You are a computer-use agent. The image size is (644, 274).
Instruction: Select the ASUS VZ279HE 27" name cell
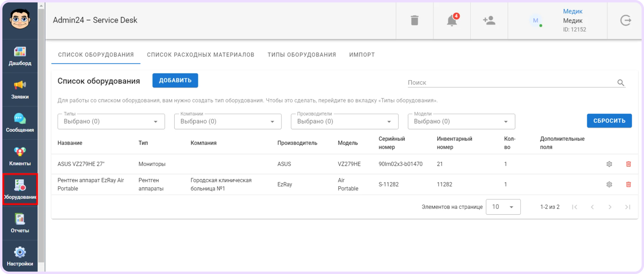[81, 164]
